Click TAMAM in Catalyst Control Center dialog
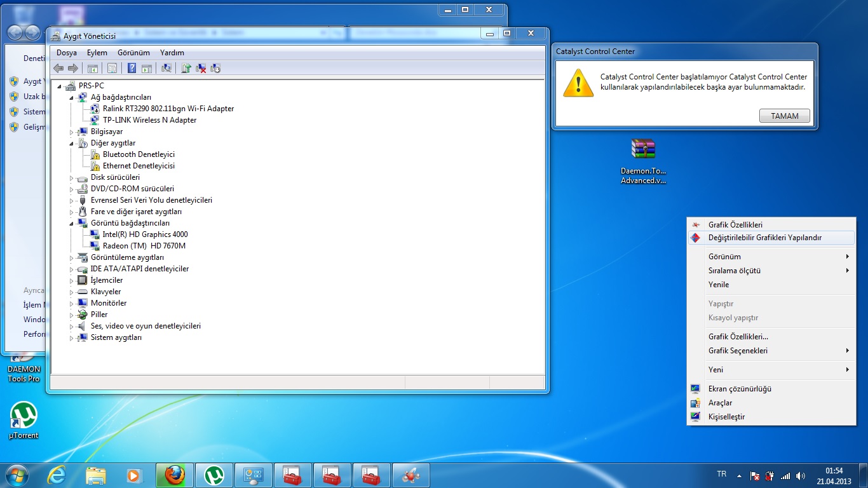This screenshot has width=868, height=488. tap(785, 116)
